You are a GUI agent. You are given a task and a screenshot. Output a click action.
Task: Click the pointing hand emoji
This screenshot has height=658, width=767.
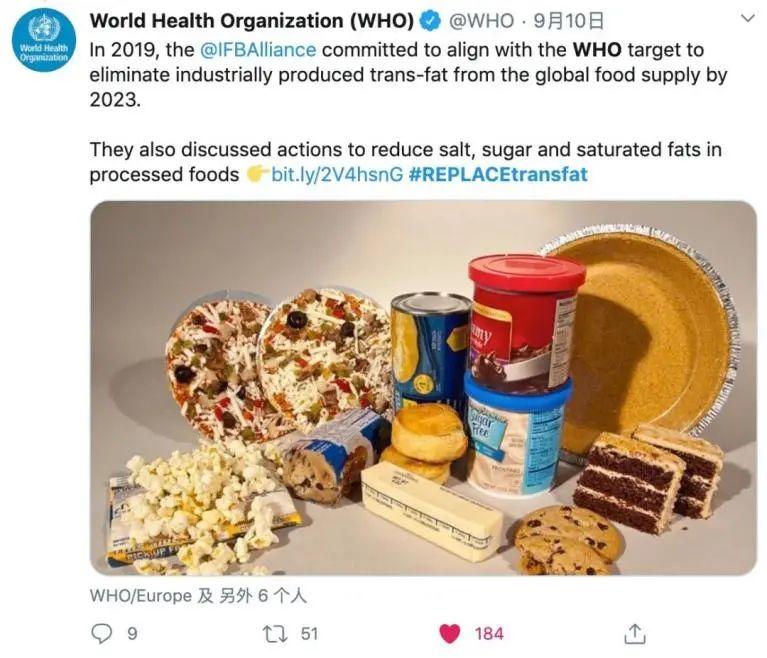coord(257,174)
